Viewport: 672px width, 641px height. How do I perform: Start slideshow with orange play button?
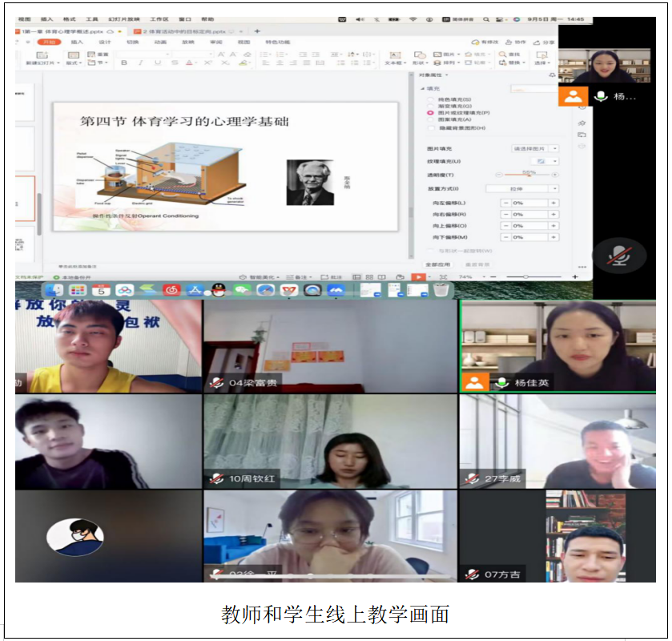tap(418, 276)
